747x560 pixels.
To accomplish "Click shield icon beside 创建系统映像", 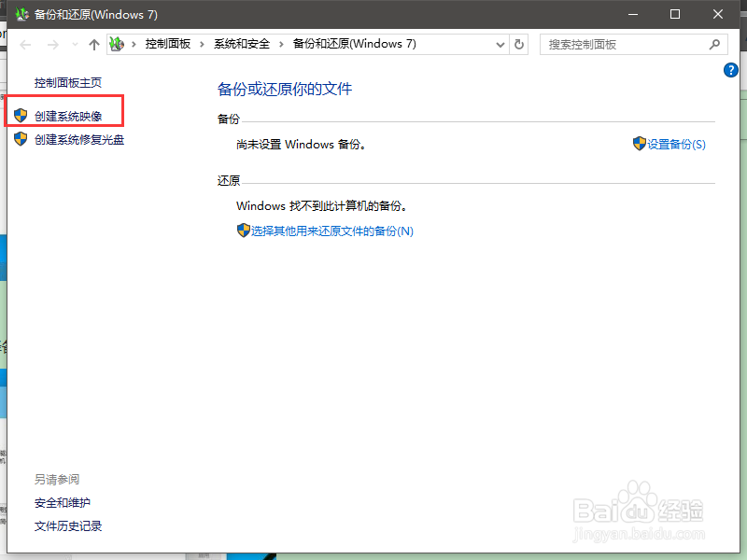I will pos(21,115).
